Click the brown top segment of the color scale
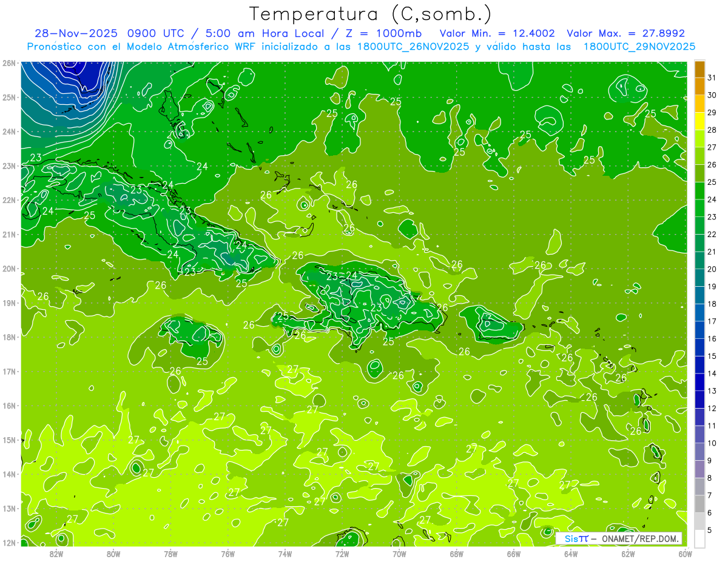 (x=699, y=69)
